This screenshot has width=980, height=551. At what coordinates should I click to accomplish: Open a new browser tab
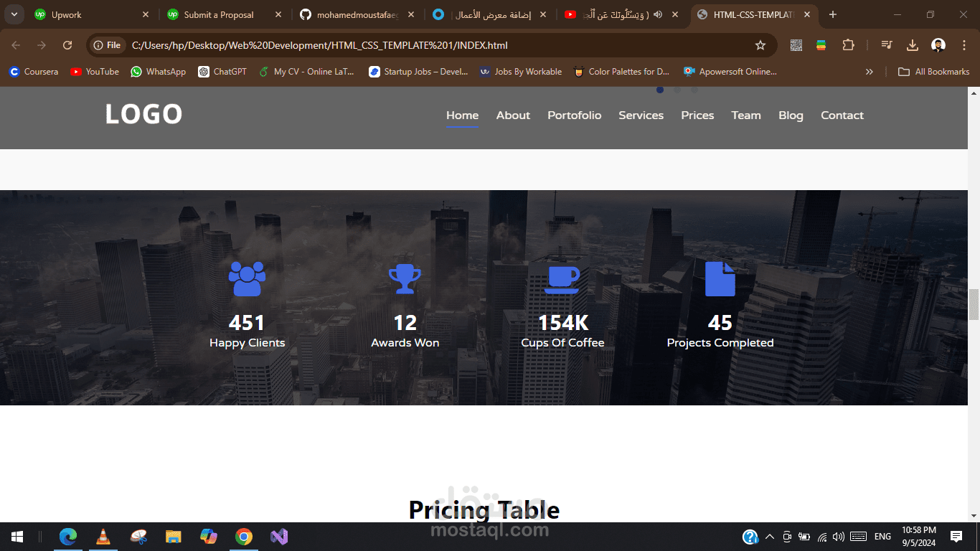832,14
